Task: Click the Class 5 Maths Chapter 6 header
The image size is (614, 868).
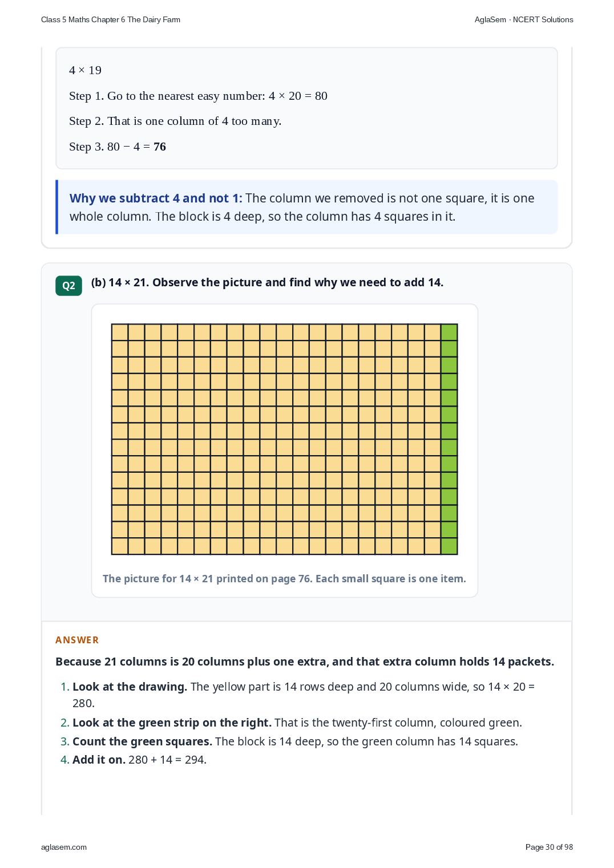Action: coord(111,19)
